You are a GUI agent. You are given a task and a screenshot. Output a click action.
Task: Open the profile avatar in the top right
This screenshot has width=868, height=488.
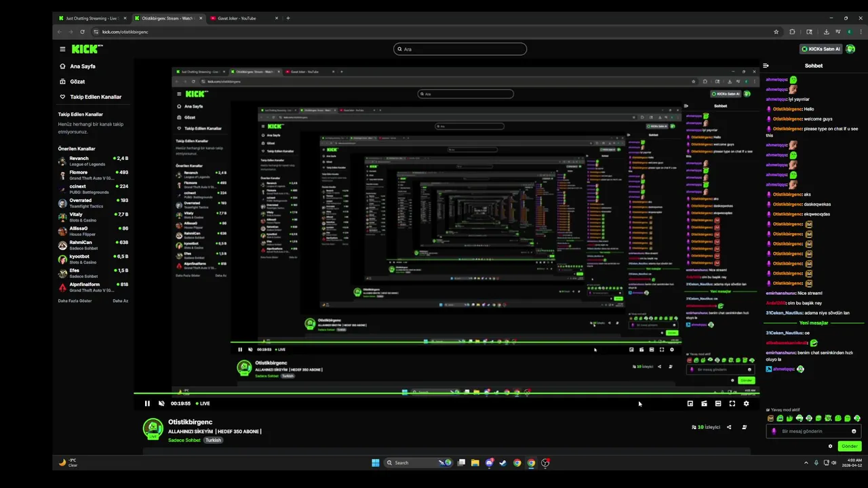[851, 49]
